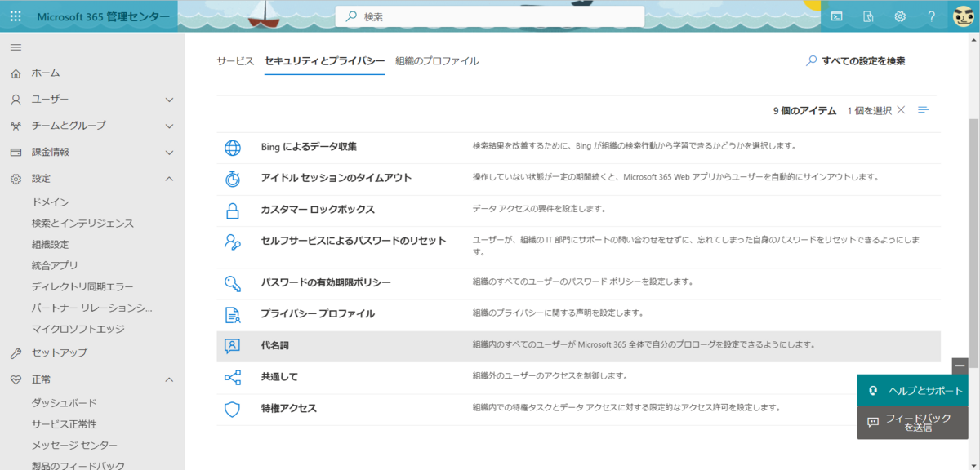This screenshot has width=980, height=470.
Task: Click the share icon for 共通して
Action: 233,378
